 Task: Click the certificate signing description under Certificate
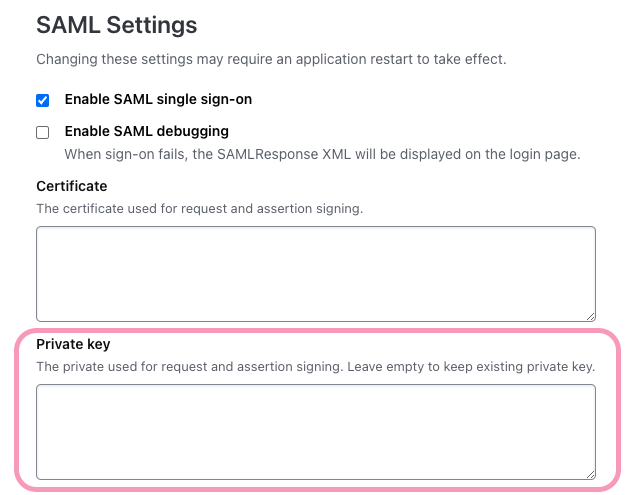(199, 208)
